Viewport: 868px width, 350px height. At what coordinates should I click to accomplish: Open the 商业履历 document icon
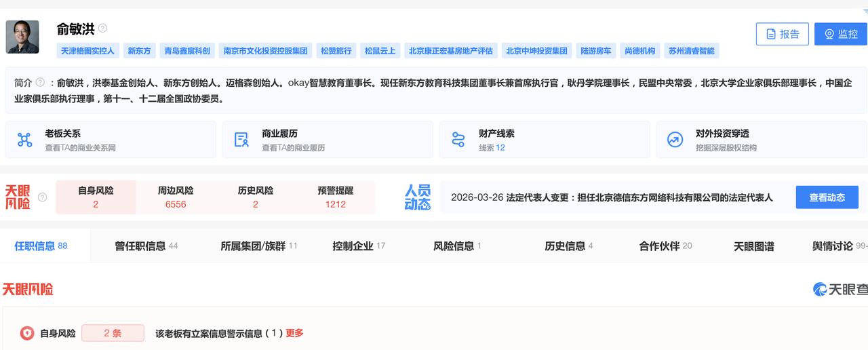(241, 140)
